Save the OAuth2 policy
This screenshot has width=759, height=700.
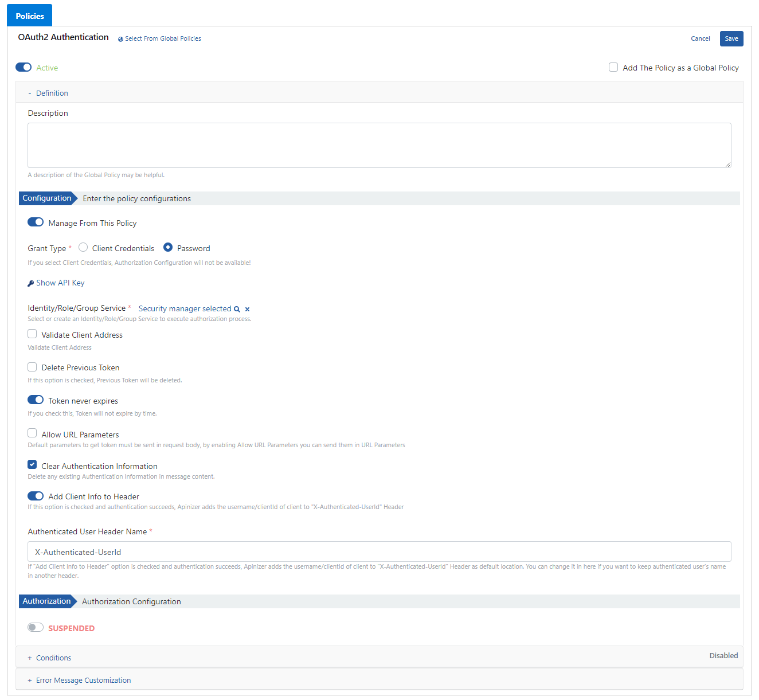731,38
